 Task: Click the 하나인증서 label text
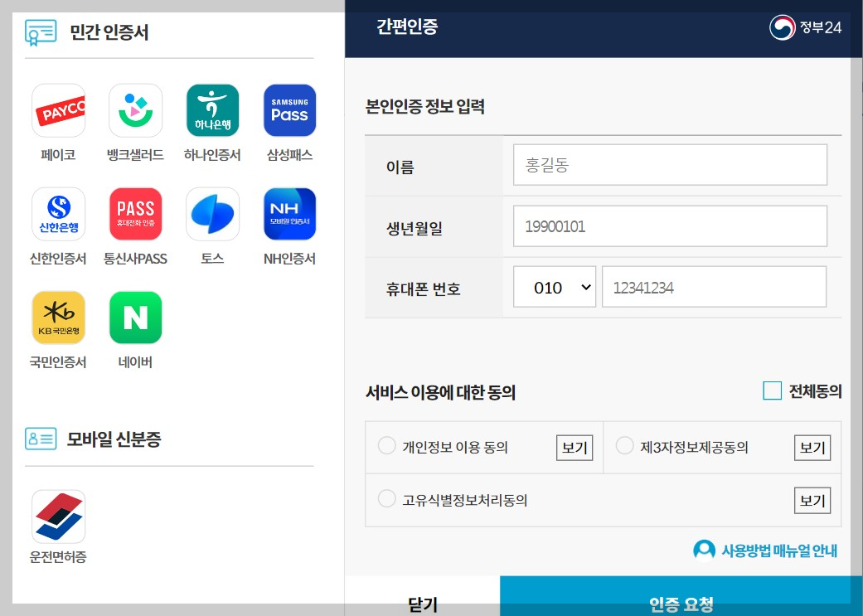[x=212, y=155]
